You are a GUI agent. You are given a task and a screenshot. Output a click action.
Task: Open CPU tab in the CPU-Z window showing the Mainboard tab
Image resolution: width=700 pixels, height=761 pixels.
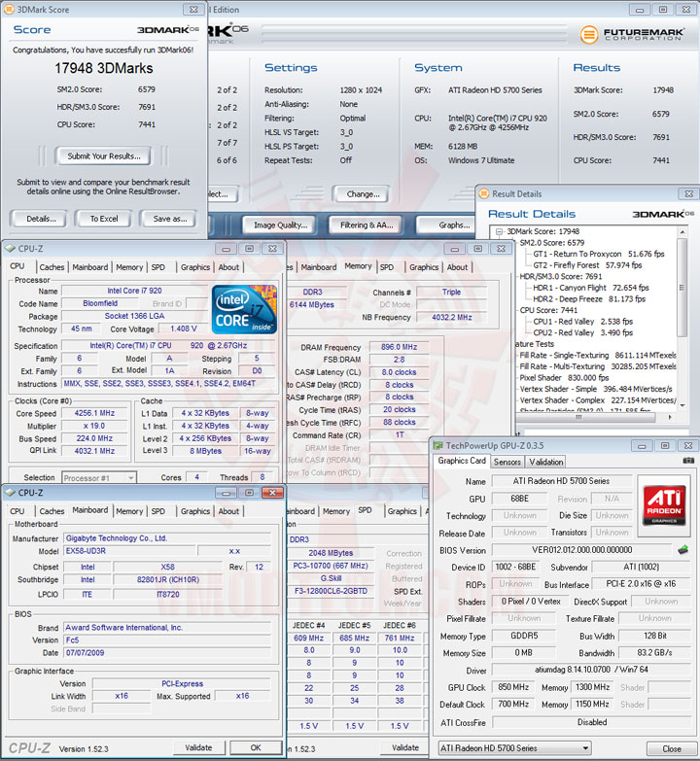pyautogui.click(x=17, y=511)
